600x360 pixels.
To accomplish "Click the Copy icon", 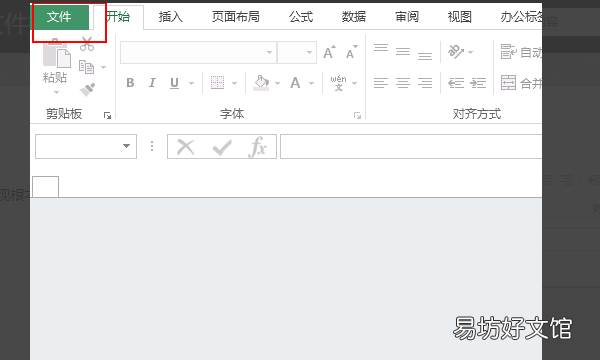I will [86, 67].
